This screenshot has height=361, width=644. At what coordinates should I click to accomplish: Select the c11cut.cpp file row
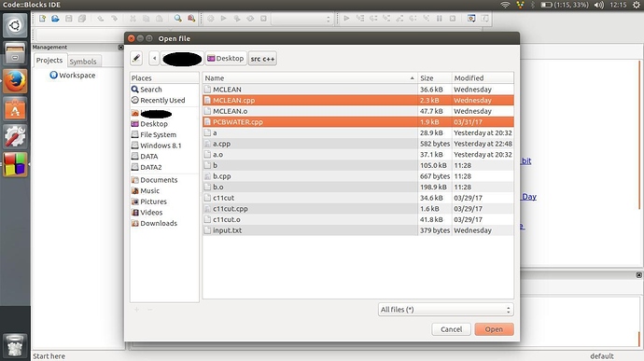pyautogui.click(x=358, y=209)
